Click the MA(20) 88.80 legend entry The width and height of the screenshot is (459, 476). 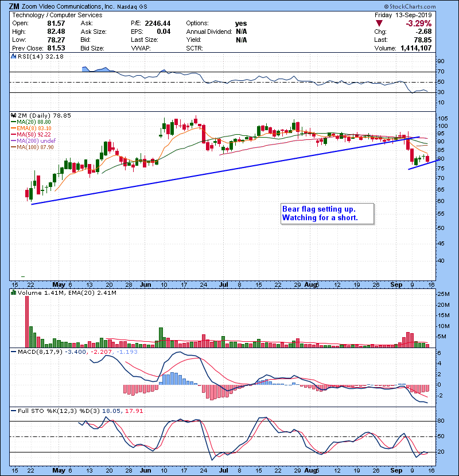[x=31, y=122]
